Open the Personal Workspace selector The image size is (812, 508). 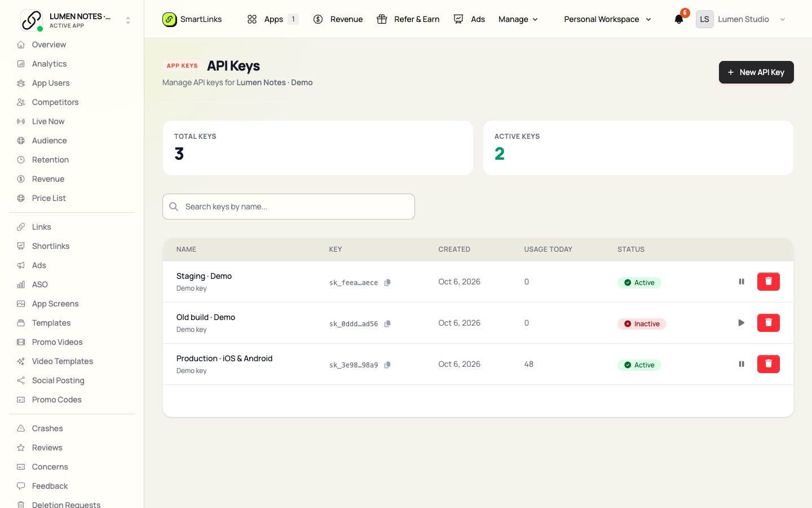[x=607, y=19]
